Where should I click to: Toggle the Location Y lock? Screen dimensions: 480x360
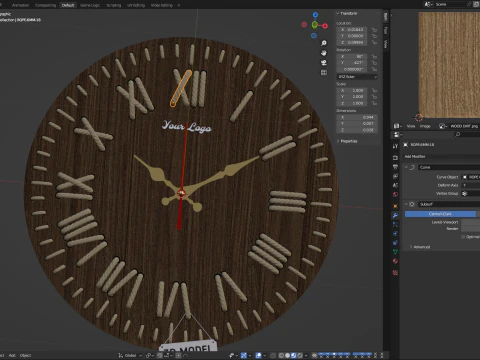pyautogui.click(x=374, y=36)
